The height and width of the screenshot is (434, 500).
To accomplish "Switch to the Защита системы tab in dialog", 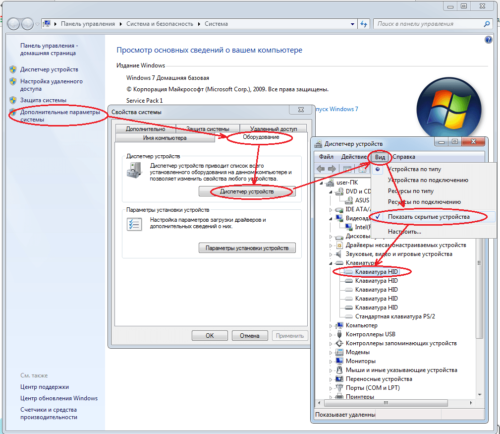I will pos(207,129).
